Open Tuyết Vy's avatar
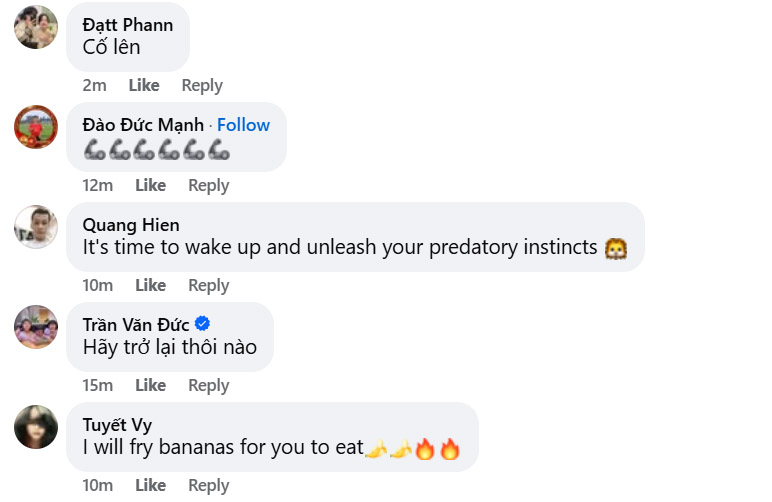 point(35,427)
